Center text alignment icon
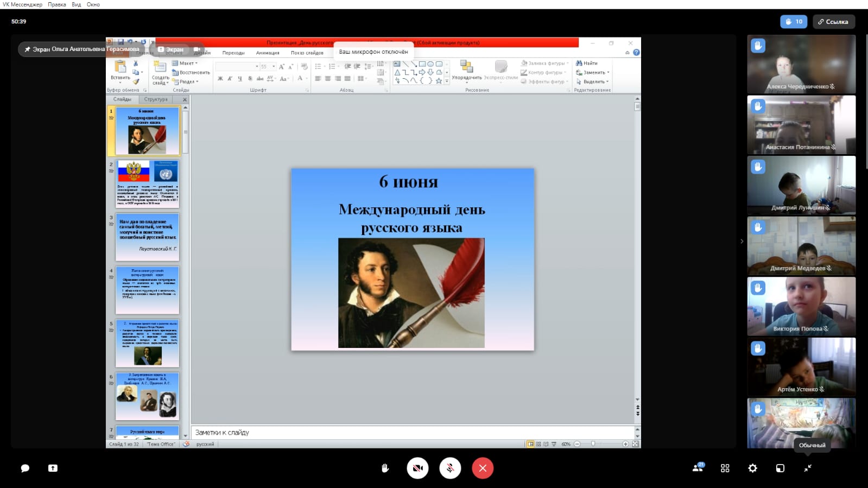The image size is (868, 488). (x=328, y=79)
